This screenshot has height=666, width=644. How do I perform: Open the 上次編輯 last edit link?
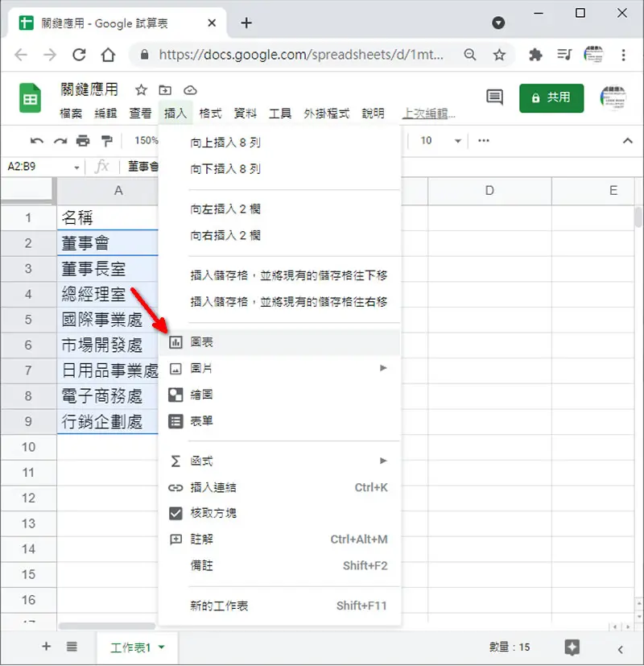pyautogui.click(x=429, y=114)
